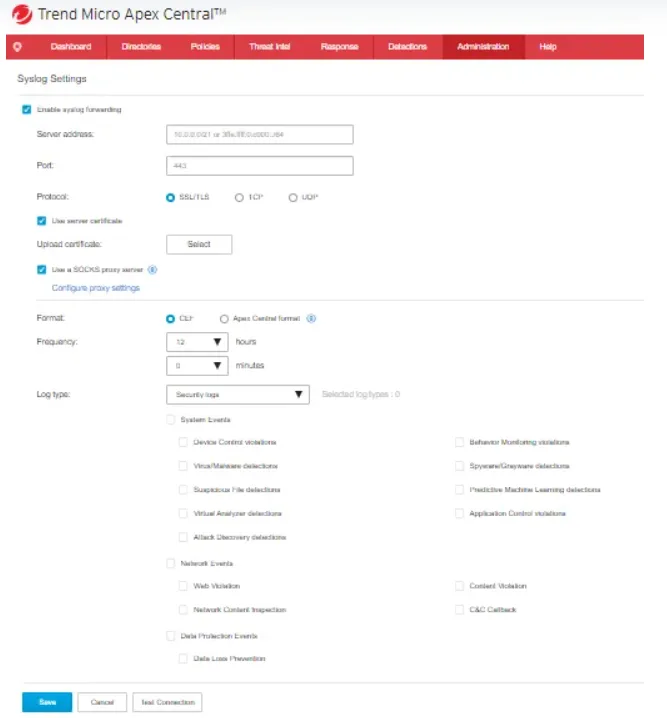The height and width of the screenshot is (718, 667).
Task: Toggle Use a SOCKS proxy server checkbox
Action: [42, 269]
